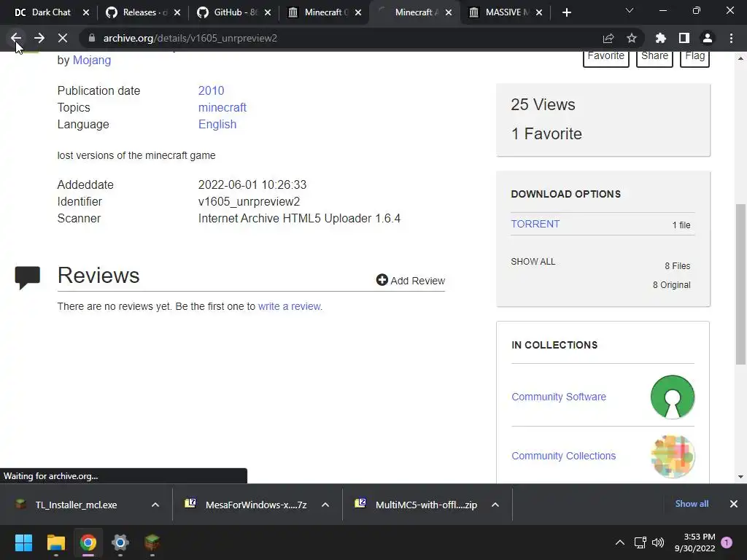Close the MASSIVE M tab

pyautogui.click(x=539, y=12)
